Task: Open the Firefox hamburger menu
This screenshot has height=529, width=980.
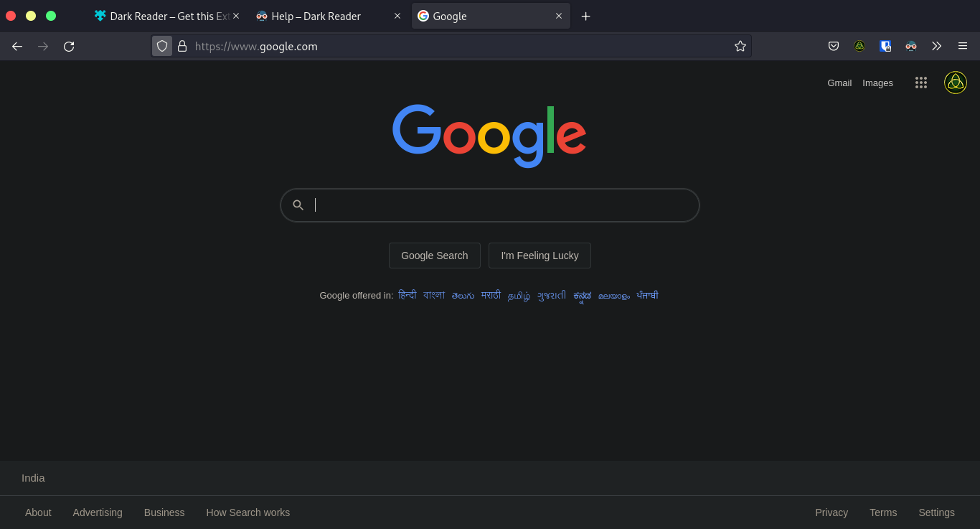Action: tap(963, 46)
